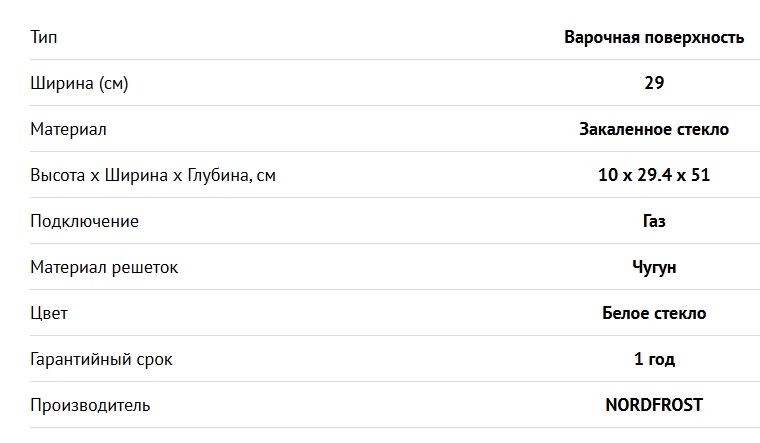
Task: Click the warranty value '1 год'
Action: [x=654, y=359]
